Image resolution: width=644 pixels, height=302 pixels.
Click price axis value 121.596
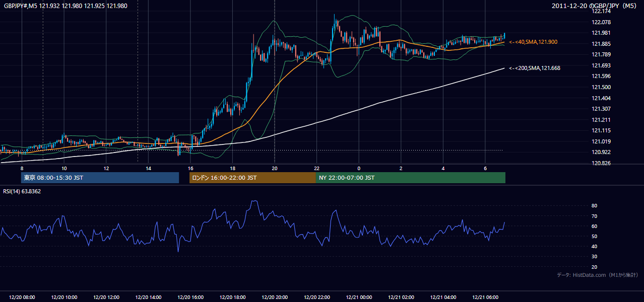(601, 77)
